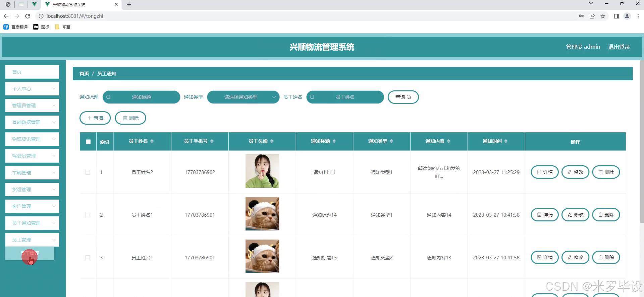The image size is (644, 297).
Task: Expand the 驾驶员管理 sidebar menu
Action: 32,156
